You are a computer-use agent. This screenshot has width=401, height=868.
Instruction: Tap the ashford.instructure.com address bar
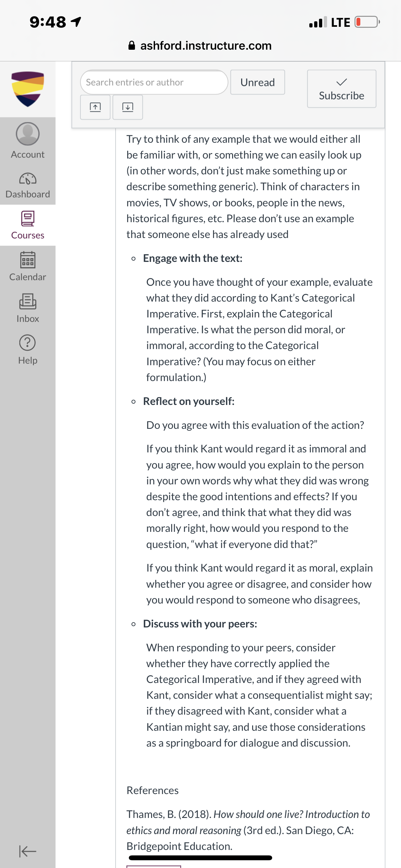pyautogui.click(x=200, y=46)
